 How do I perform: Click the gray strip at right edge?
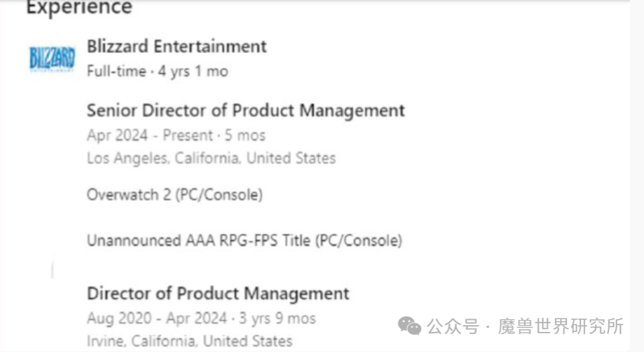(x=637, y=174)
